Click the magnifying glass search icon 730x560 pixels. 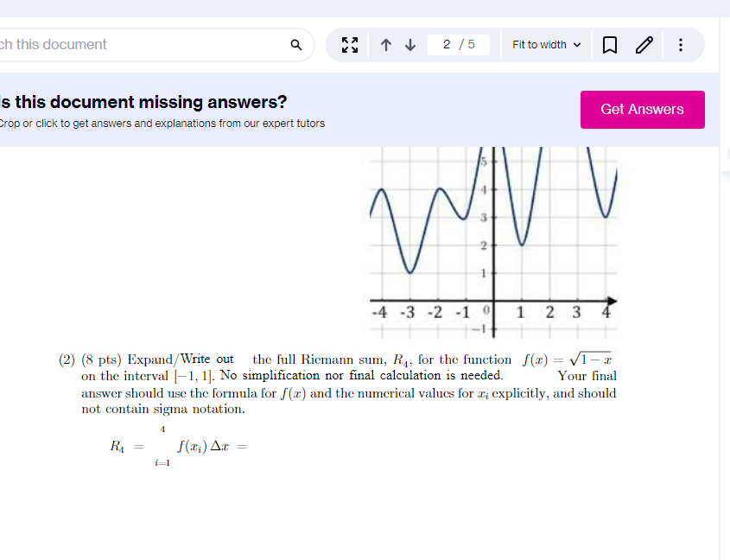[x=296, y=44]
